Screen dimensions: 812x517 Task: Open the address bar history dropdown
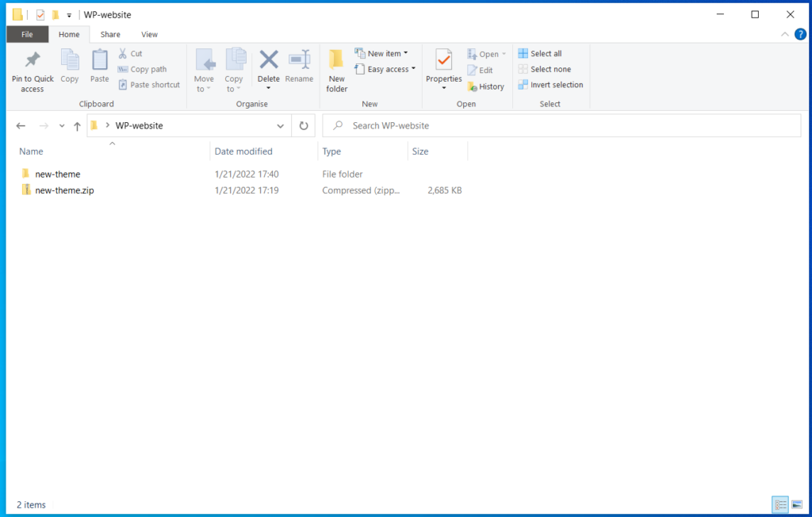(280, 125)
